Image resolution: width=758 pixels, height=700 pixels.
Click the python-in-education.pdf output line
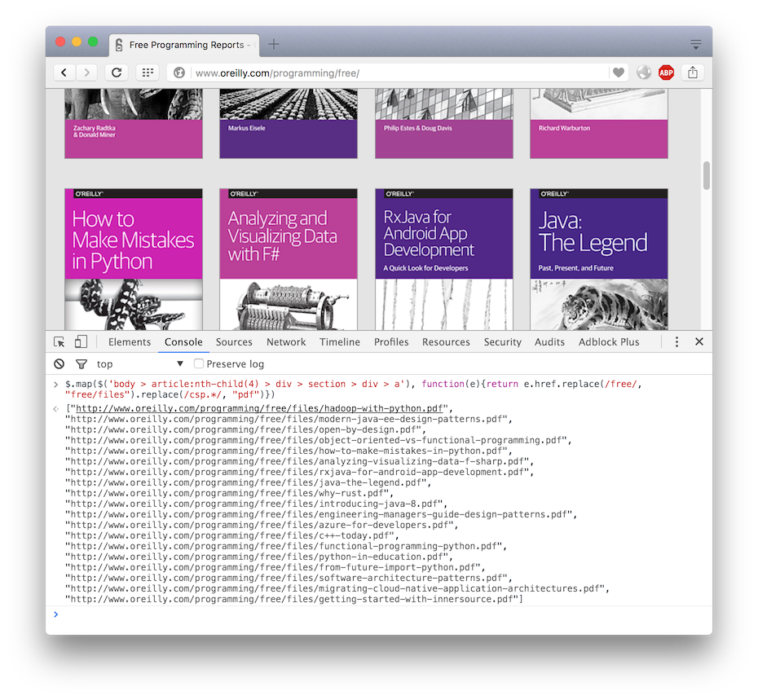click(x=258, y=557)
